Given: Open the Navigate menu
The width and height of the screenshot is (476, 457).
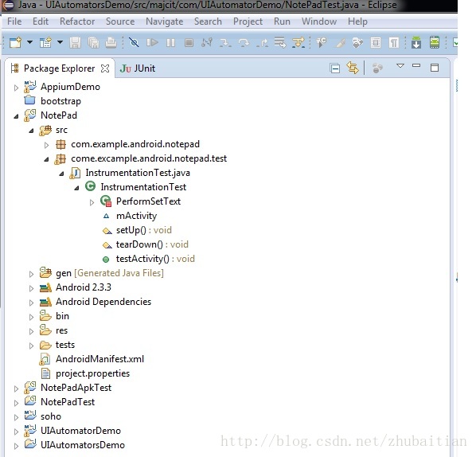Looking at the screenshot, I should point(164,21).
